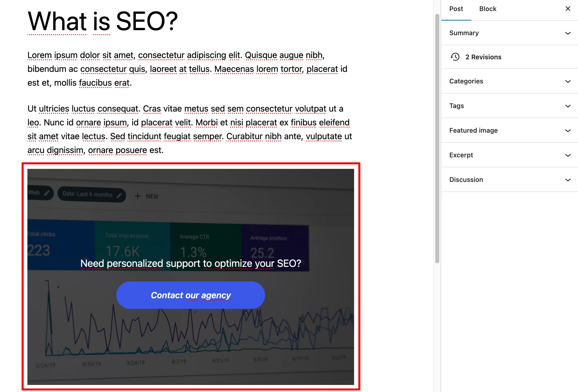The image size is (578, 392).
Task: Click the Post tab in sidebar
Action: 455,8
